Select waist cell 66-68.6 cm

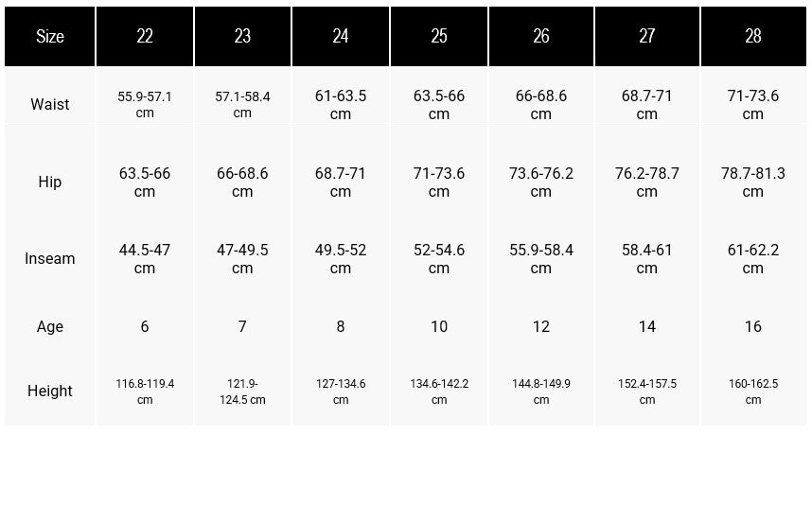(x=541, y=105)
